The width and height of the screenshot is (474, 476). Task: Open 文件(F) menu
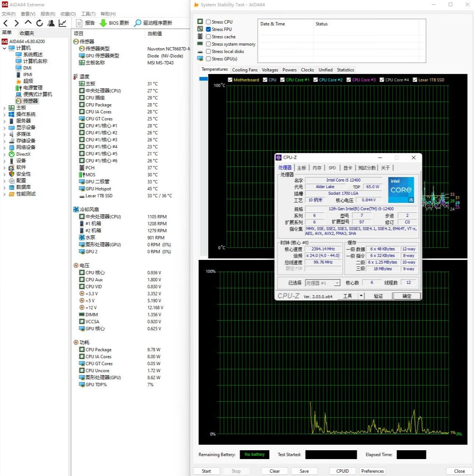coord(8,14)
